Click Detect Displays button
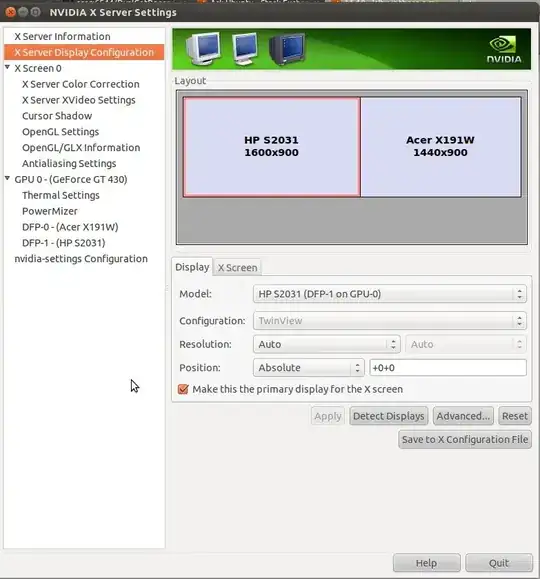This screenshot has height=579, width=540. [x=389, y=416]
